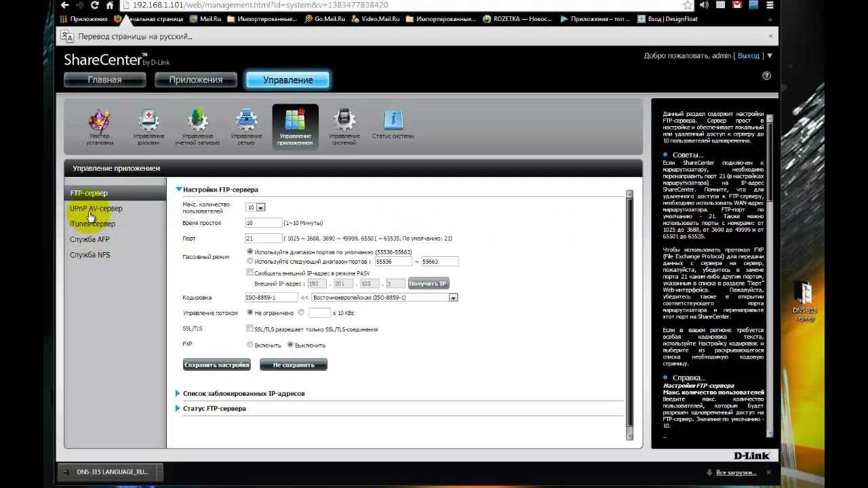Enable SSL/TLS-only connections checkbox
868x488 pixels.
coord(250,329)
